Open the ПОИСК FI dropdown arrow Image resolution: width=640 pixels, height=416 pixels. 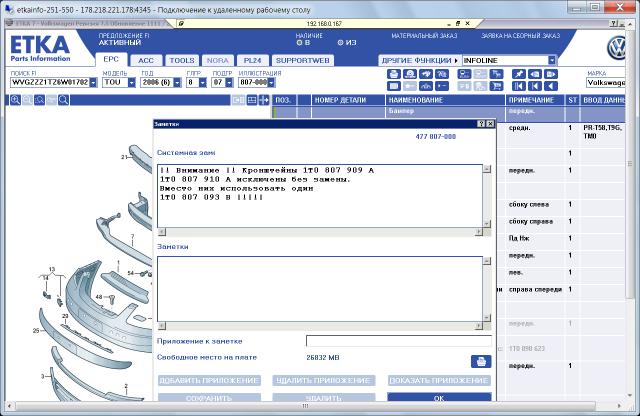(x=93, y=82)
